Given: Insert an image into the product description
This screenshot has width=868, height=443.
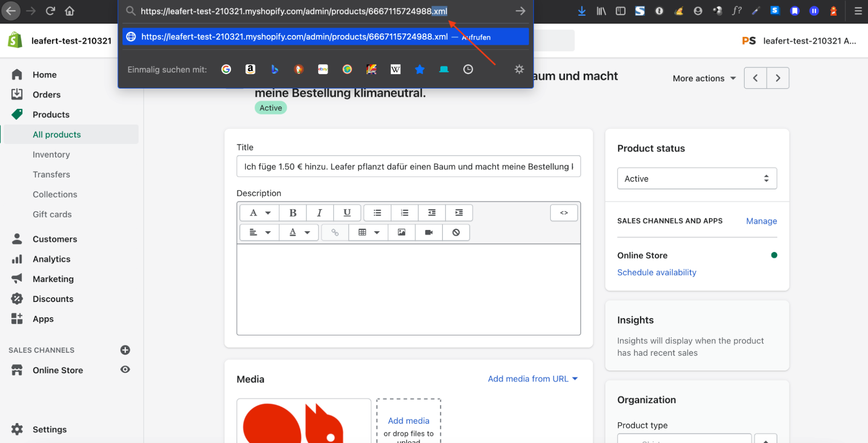Looking at the screenshot, I should tap(401, 232).
